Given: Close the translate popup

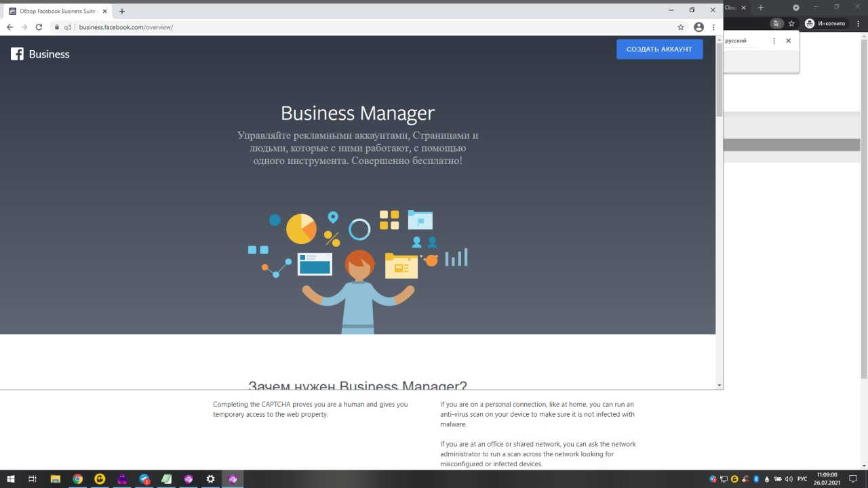Looking at the screenshot, I should pos(788,41).
